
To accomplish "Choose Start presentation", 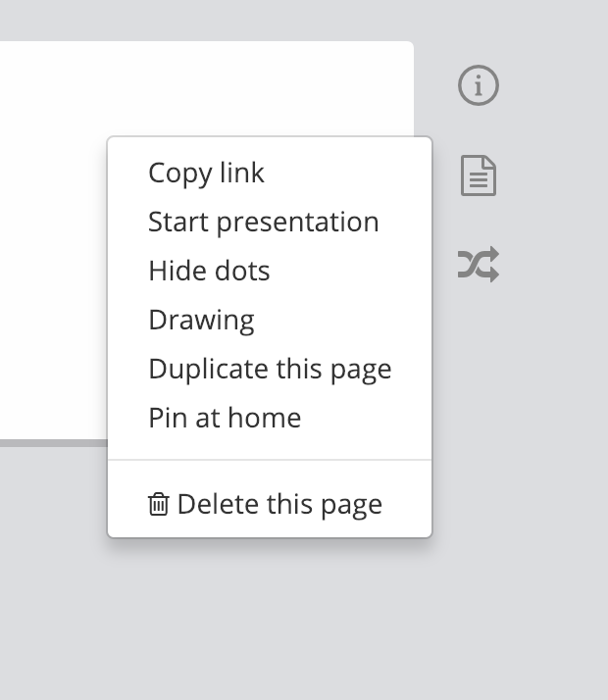I will pyautogui.click(x=263, y=222).
